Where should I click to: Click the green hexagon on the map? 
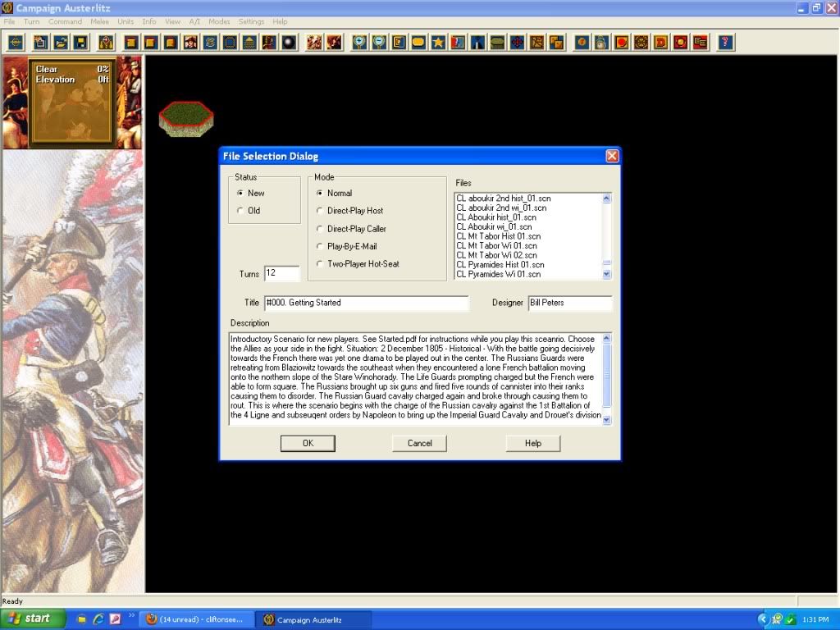(x=186, y=118)
